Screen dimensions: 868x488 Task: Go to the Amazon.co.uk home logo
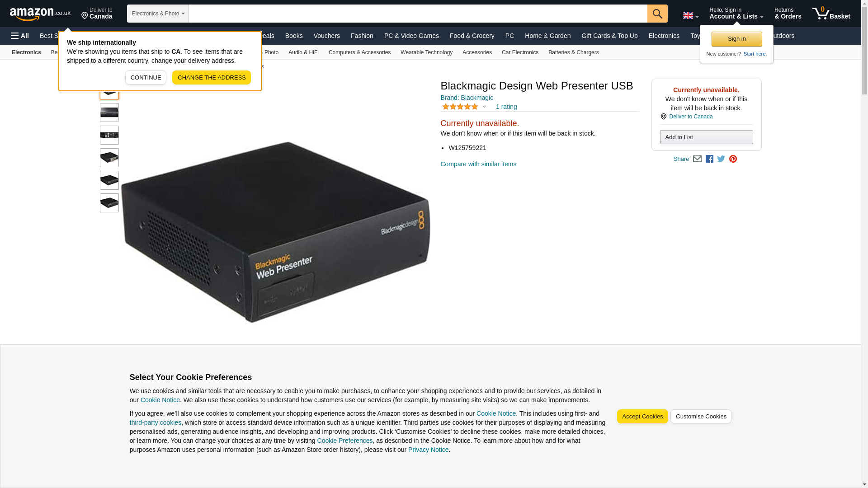coord(40,14)
